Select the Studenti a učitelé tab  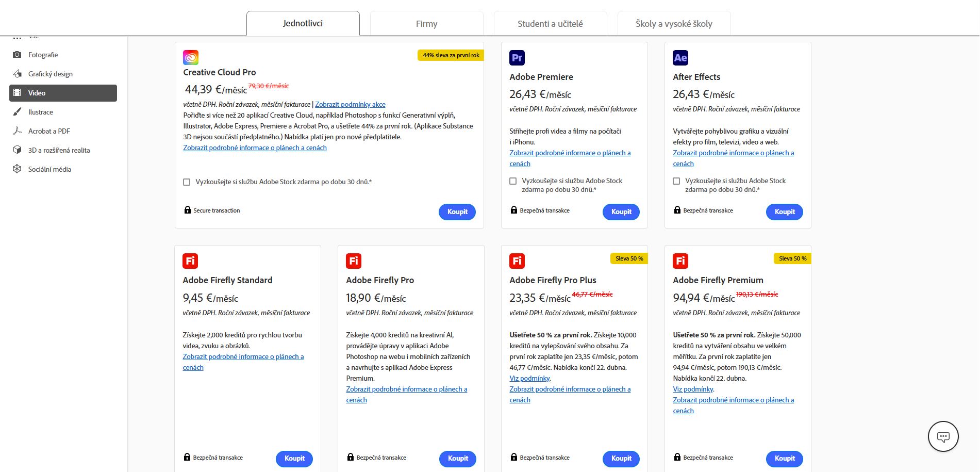(x=551, y=24)
